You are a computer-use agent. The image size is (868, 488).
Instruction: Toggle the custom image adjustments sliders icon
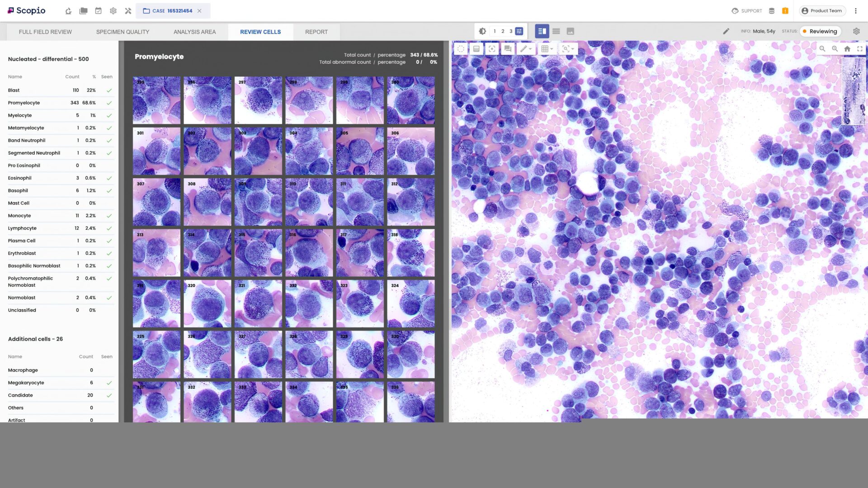(x=519, y=31)
